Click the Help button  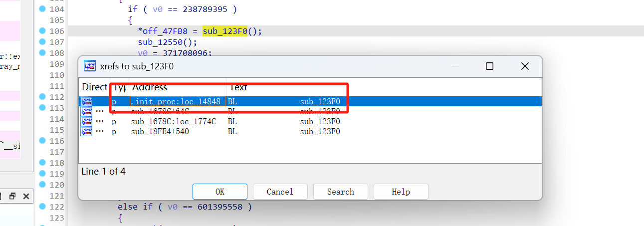401,192
